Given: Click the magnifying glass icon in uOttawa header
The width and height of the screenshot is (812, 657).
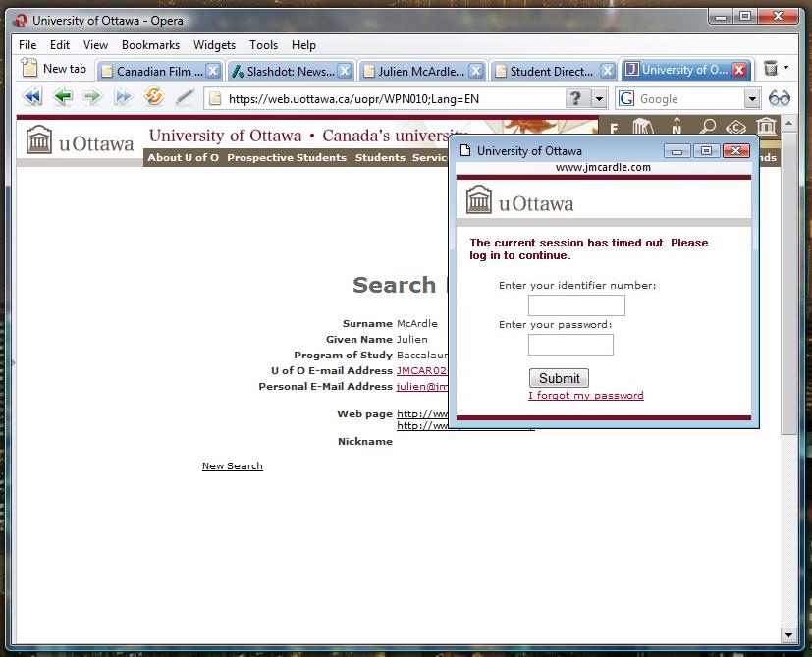Looking at the screenshot, I should coord(707,126).
